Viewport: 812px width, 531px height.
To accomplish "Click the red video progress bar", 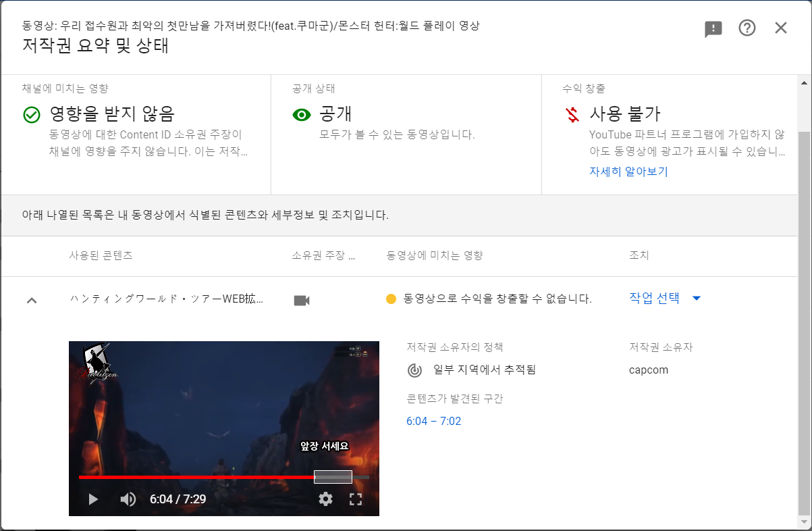I will click(196, 477).
